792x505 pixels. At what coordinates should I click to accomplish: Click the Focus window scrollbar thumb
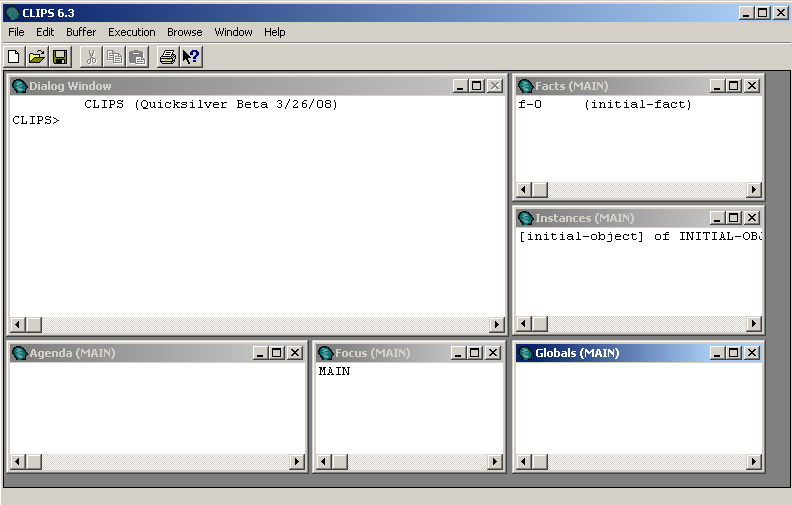tap(340, 461)
